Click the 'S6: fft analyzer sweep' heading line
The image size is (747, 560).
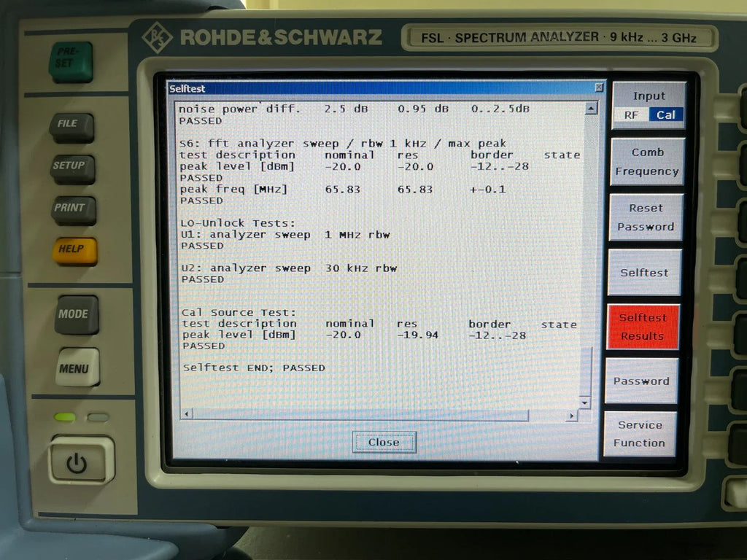click(x=343, y=144)
